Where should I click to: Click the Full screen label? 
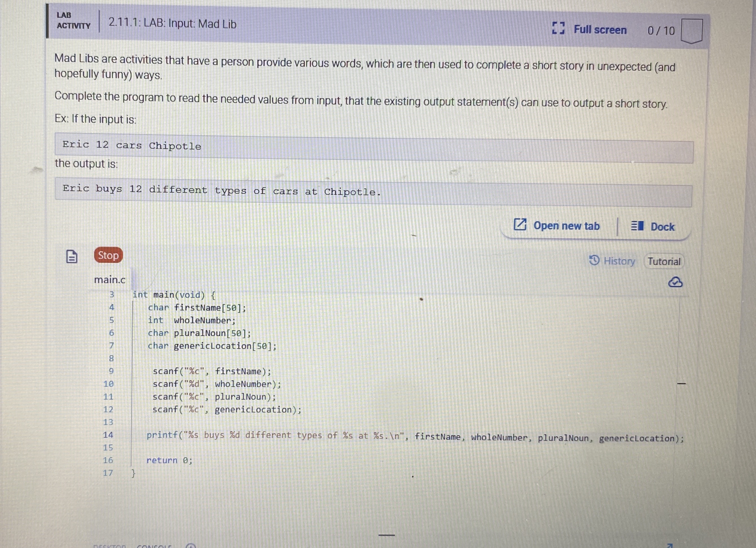pyautogui.click(x=600, y=30)
